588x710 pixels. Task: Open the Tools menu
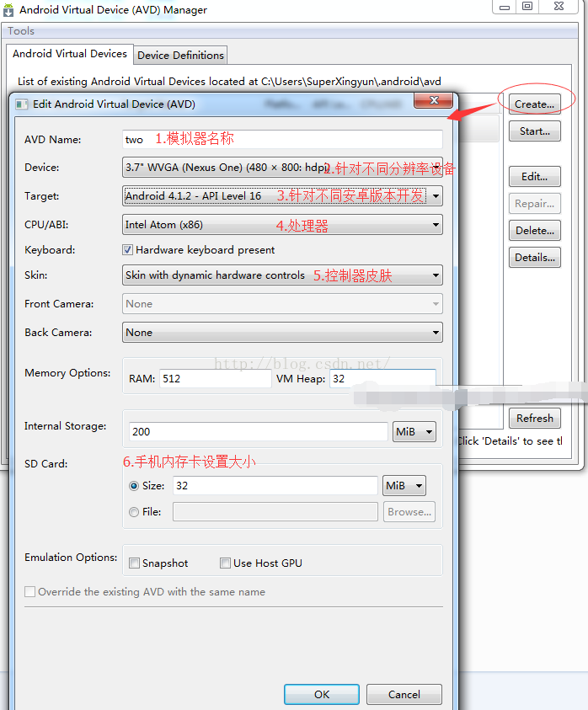tap(21, 31)
